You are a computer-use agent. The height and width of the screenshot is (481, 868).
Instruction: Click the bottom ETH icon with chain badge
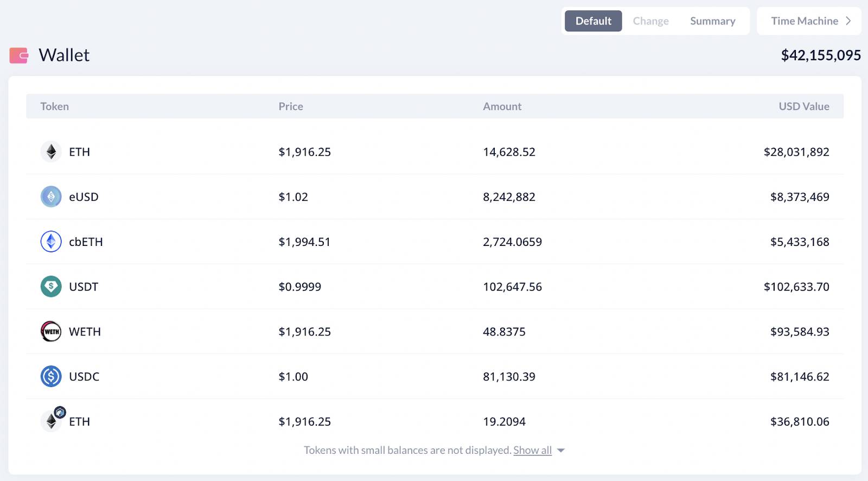[x=53, y=419]
